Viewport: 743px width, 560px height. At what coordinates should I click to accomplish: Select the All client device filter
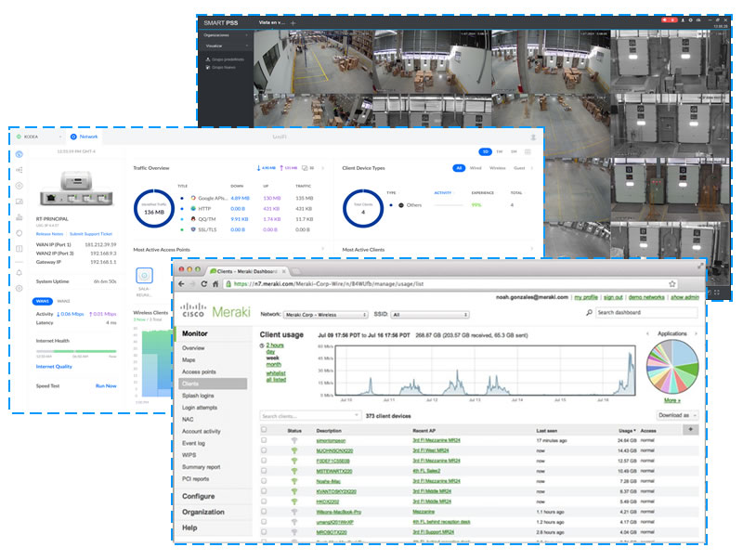click(x=459, y=168)
